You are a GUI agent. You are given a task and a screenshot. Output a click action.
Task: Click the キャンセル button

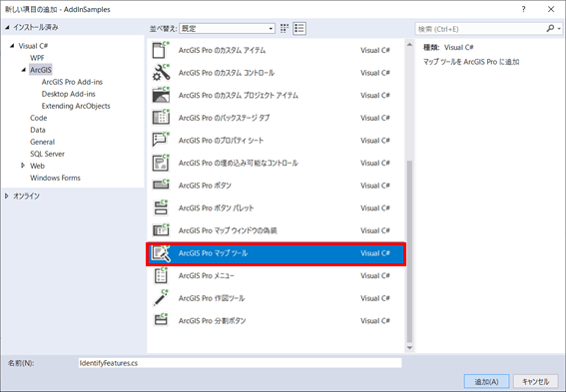click(x=536, y=382)
